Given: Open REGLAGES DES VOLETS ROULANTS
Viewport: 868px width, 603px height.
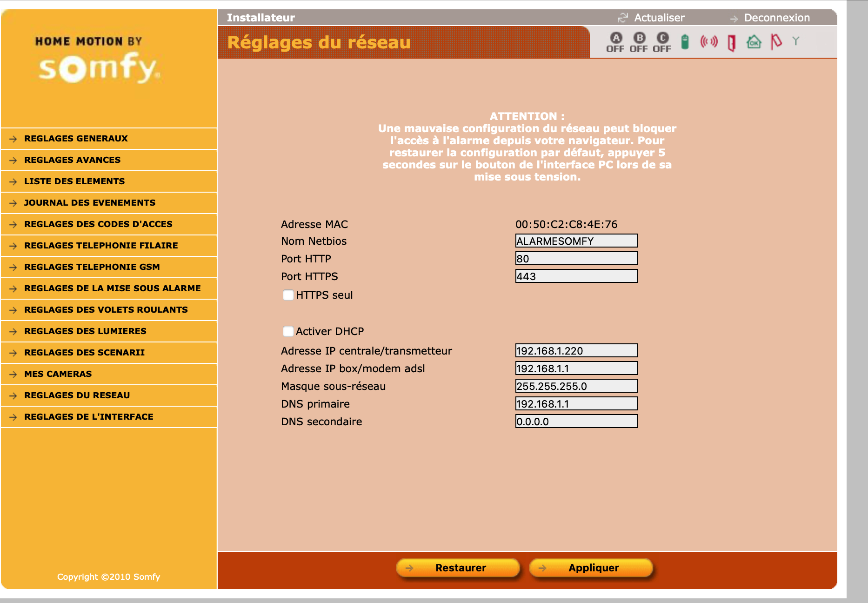Looking at the screenshot, I should (109, 310).
